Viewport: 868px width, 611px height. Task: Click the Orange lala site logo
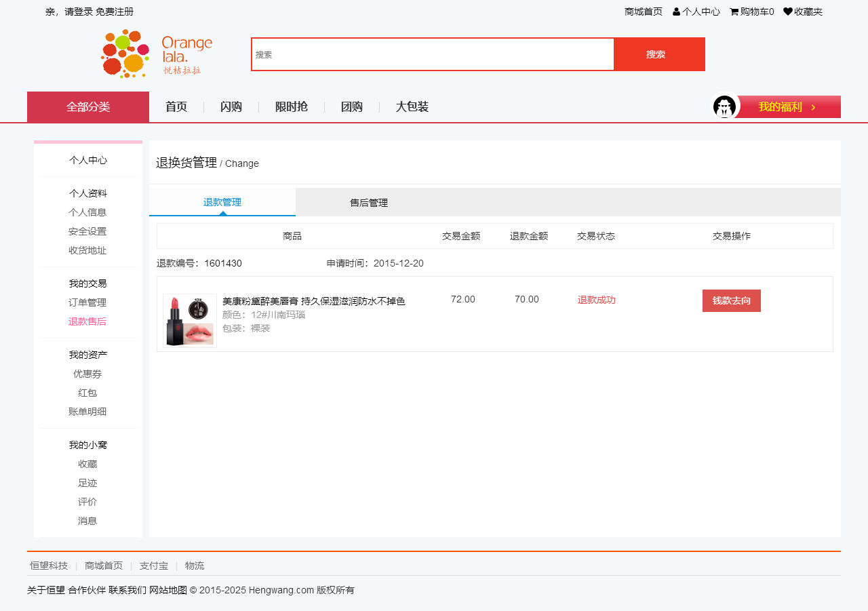[x=157, y=54]
